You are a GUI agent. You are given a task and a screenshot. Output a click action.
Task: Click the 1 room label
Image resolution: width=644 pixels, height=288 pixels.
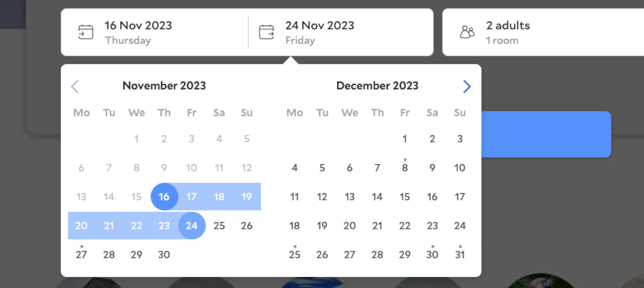pyautogui.click(x=501, y=40)
